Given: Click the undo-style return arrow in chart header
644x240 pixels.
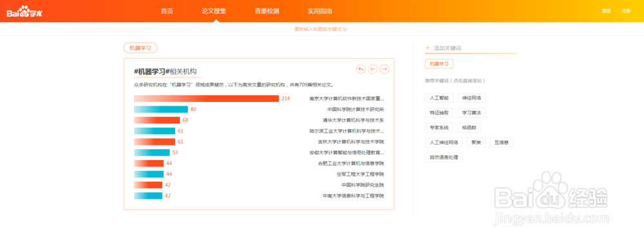Looking at the screenshot, I should (x=361, y=69).
